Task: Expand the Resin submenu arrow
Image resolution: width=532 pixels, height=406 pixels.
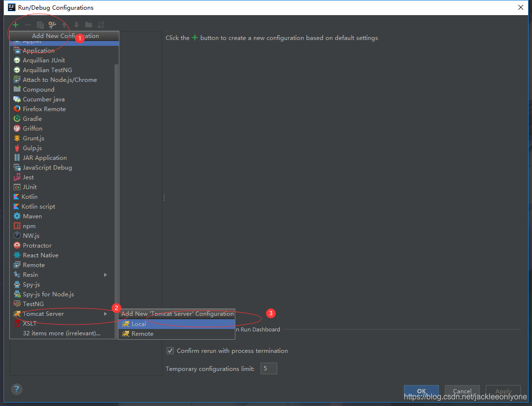Action: click(x=106, y=275)
